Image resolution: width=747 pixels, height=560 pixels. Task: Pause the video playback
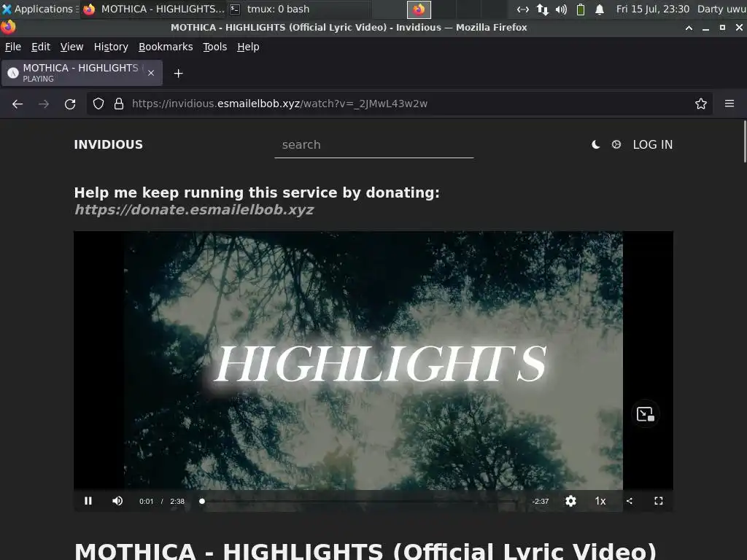coord(88,501)
